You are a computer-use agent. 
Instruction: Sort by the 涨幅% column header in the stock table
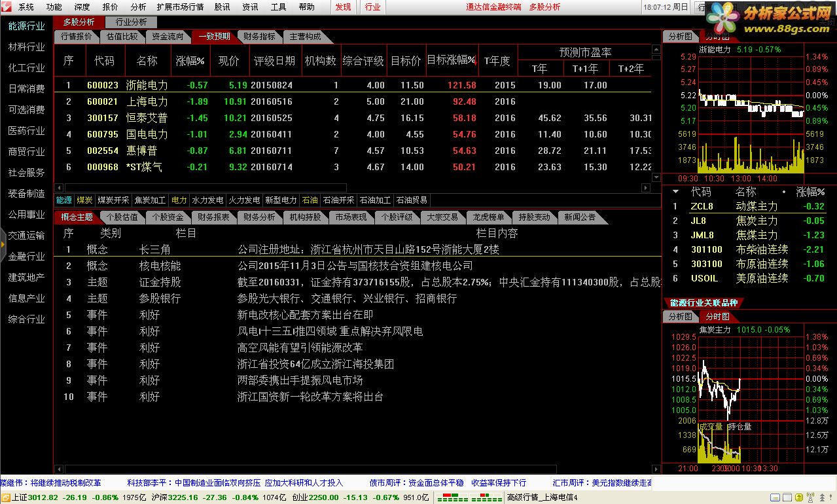click(x=190, y=61)
